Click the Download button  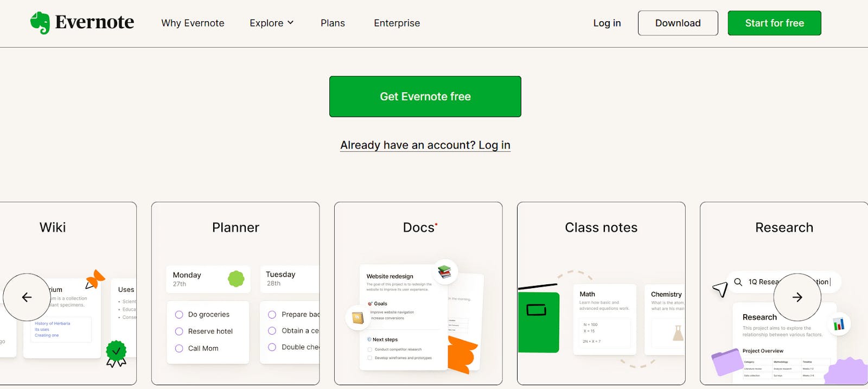click(x=678, y=23)
